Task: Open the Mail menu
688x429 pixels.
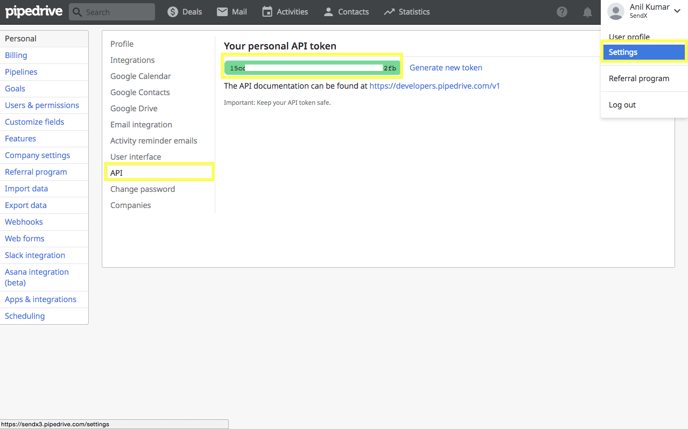Action: click(x=232, y=12)
